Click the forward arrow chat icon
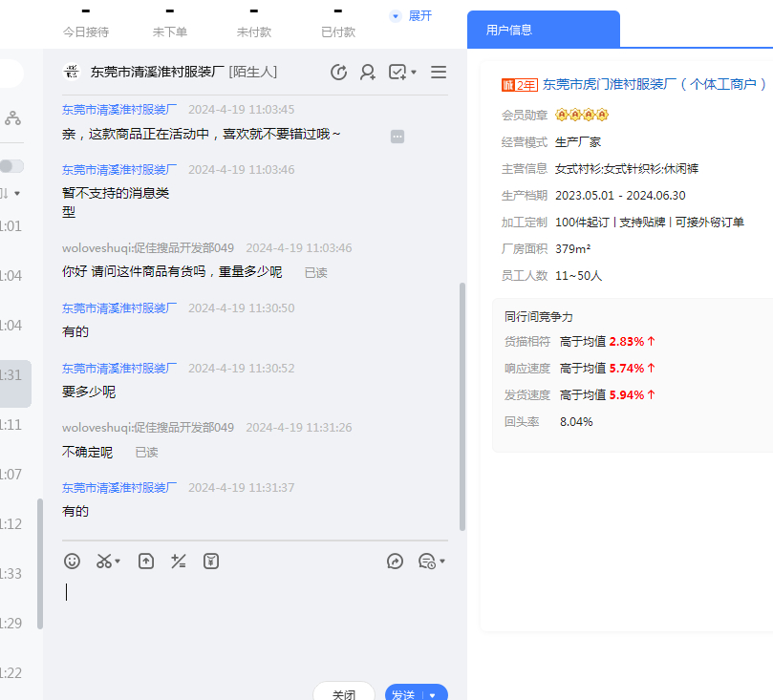 tap(396, 562)
